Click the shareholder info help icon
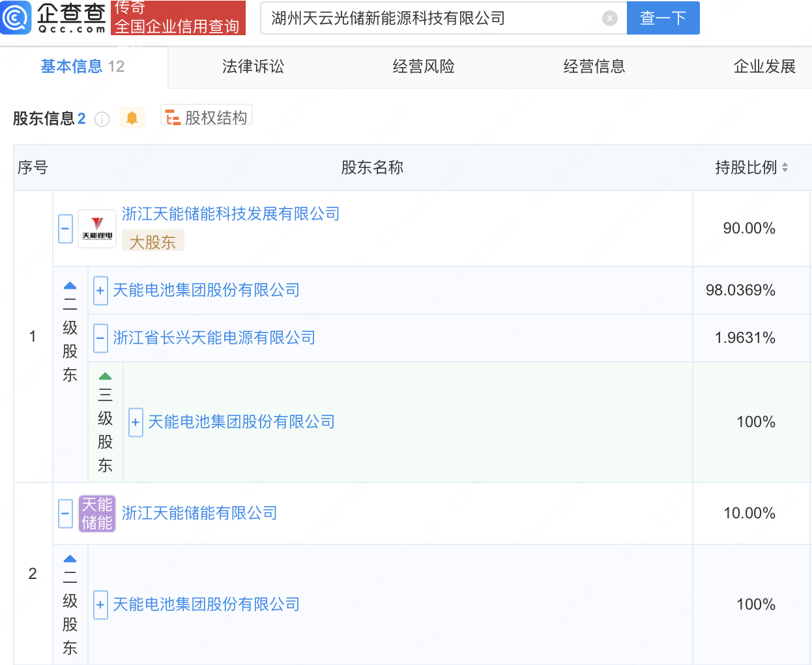The image size is (812, 665). tap(102, 119)
